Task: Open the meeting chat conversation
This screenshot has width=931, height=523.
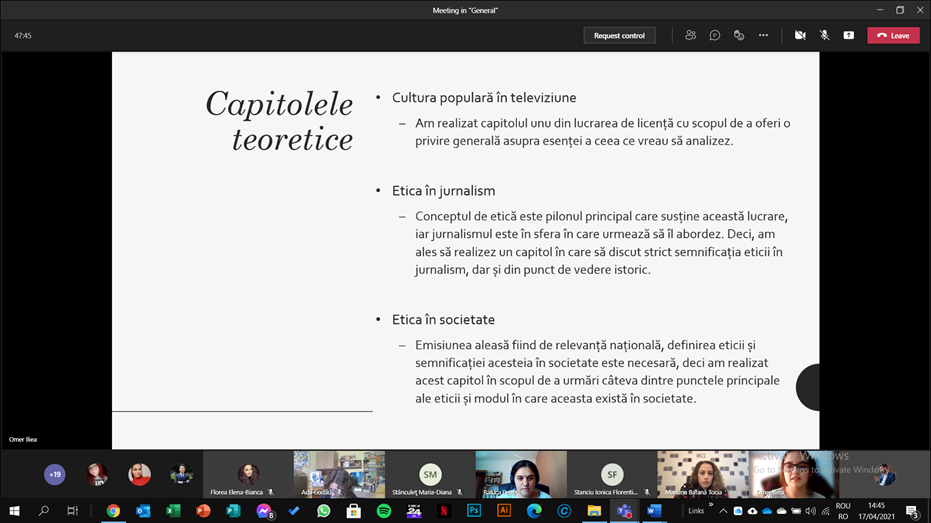Action: [x=715, y=35]
